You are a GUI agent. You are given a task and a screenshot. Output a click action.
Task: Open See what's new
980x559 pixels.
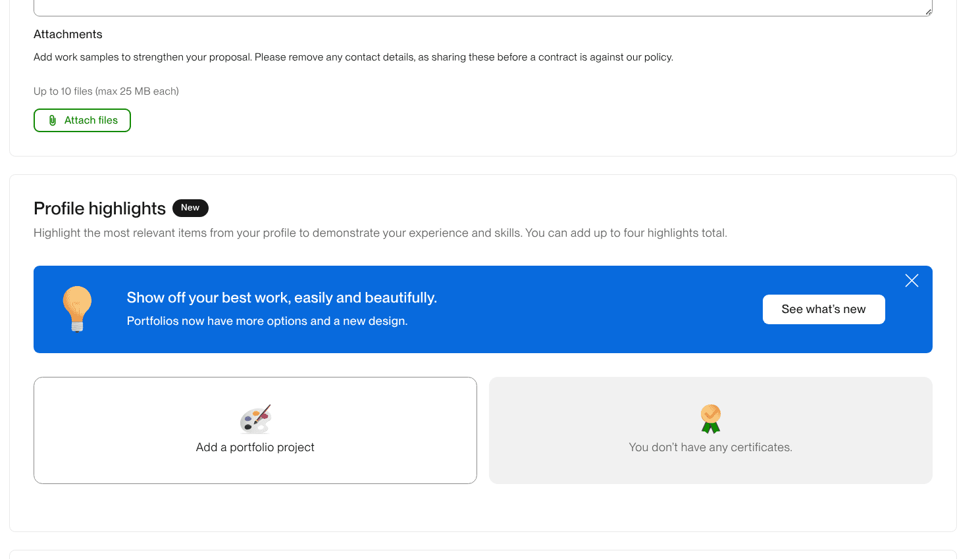click(823, 309)
